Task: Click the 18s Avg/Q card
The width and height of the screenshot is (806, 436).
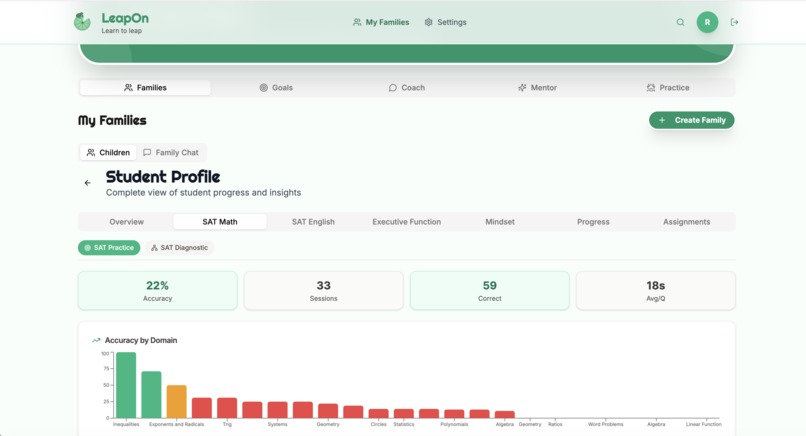Action: click(x=656, y=290)
